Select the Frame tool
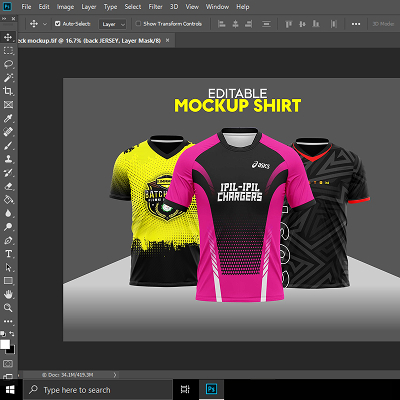The width and height of the screenshot is (400, 400). pos(8,105)
